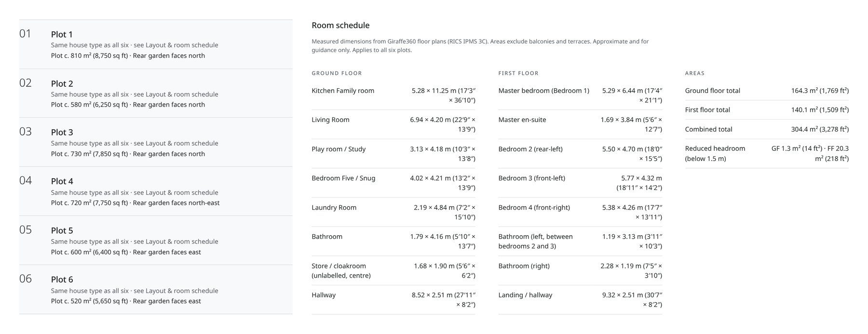Select Plot 4 facing north-east
The height and width of the screenshot is (334, 868).
point(156,191)
